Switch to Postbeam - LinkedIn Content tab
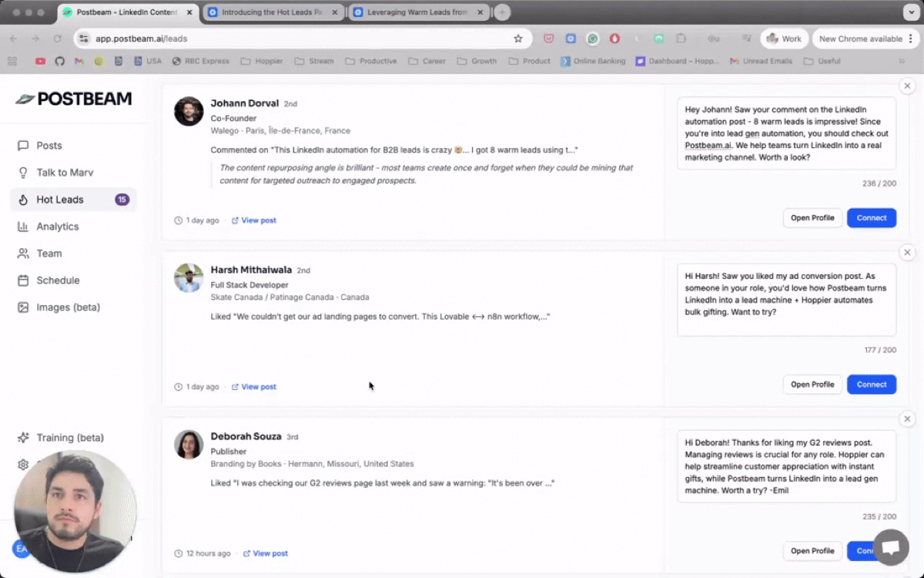This screenshot has width=924, height=578. click(x=127, y=12)
